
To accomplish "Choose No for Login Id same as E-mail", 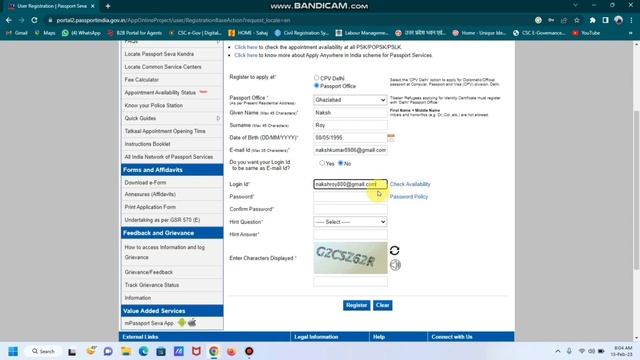I will (340, 163).
